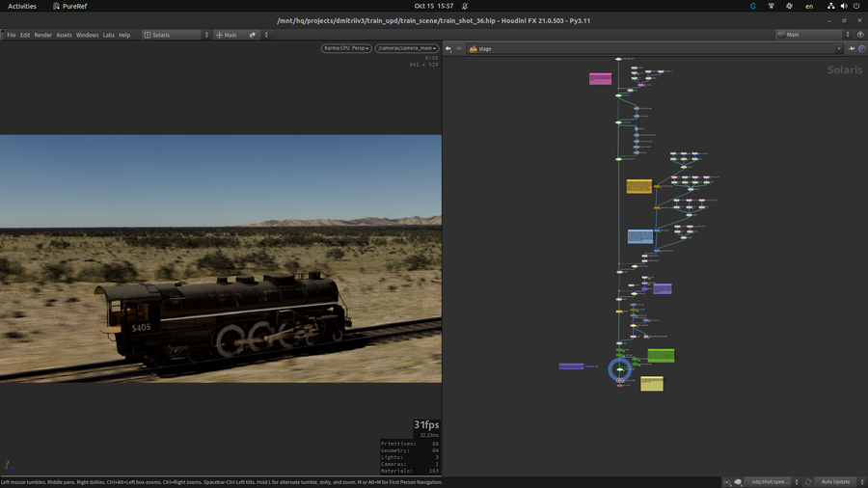Click the network editor forward arrow
The width and height of the screenshot is (868, 488).
coord(459,48)
